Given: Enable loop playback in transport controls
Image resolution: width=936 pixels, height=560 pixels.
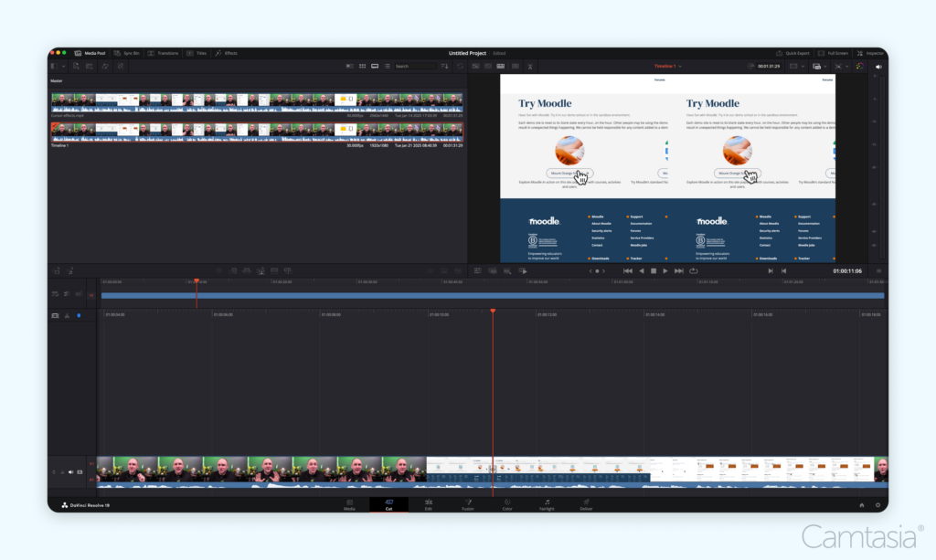Looking at the screenshot, I should pos(694,270).
